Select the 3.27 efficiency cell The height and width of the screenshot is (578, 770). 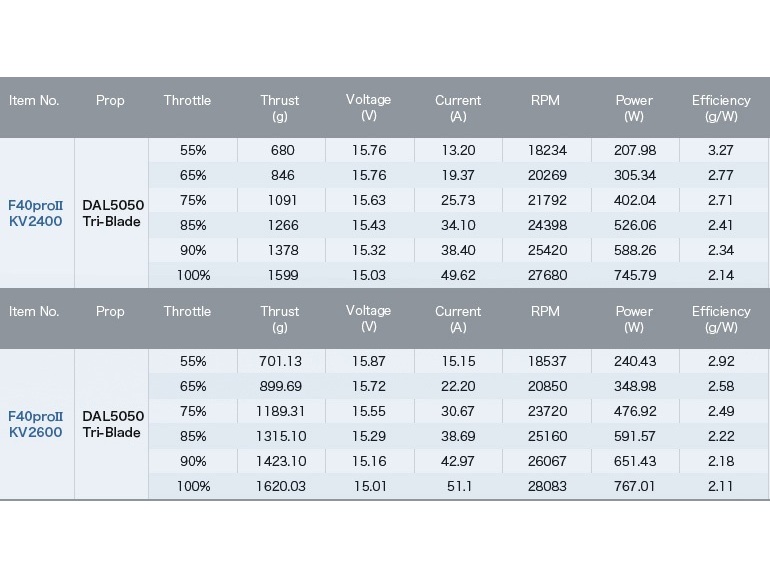point(720,151)
